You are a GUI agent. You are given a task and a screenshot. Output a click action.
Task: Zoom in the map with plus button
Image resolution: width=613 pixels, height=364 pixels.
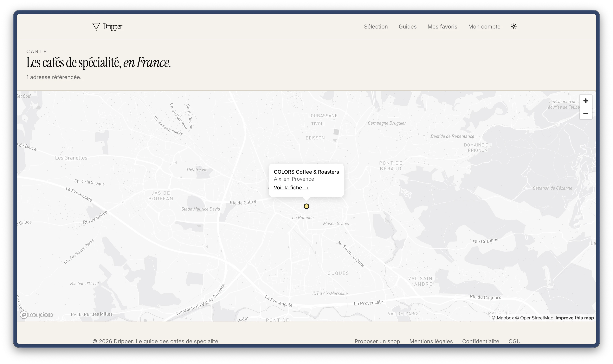click(586, 101)
